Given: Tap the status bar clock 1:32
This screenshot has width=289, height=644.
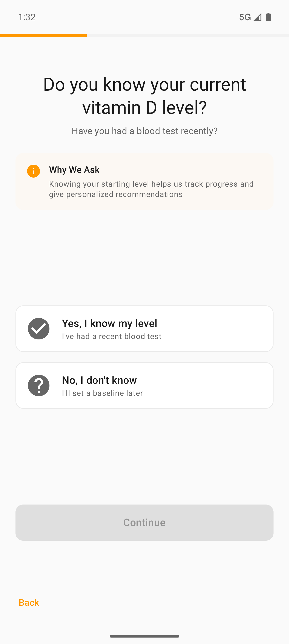Looking at the screenshot, I should click(x=27, y=17).
